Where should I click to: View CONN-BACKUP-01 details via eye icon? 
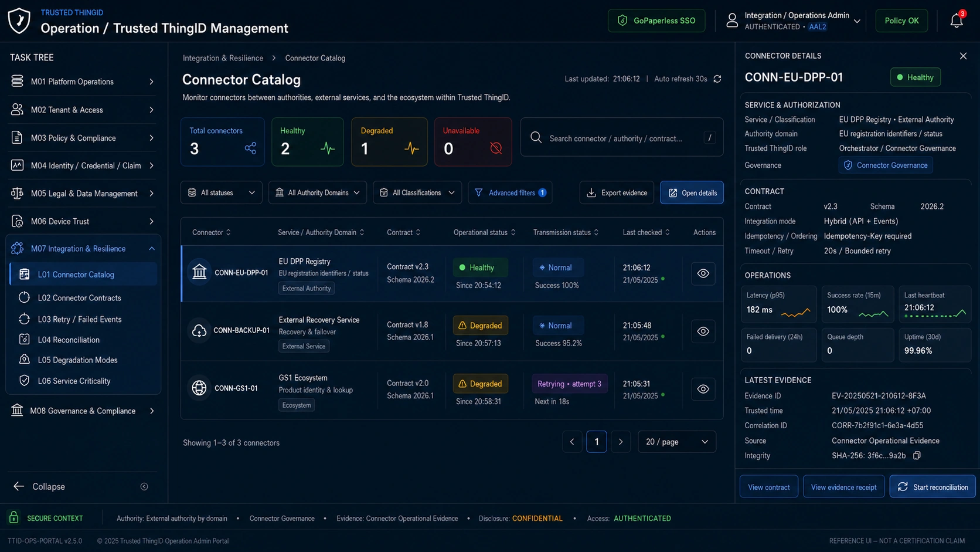point(703,331)
